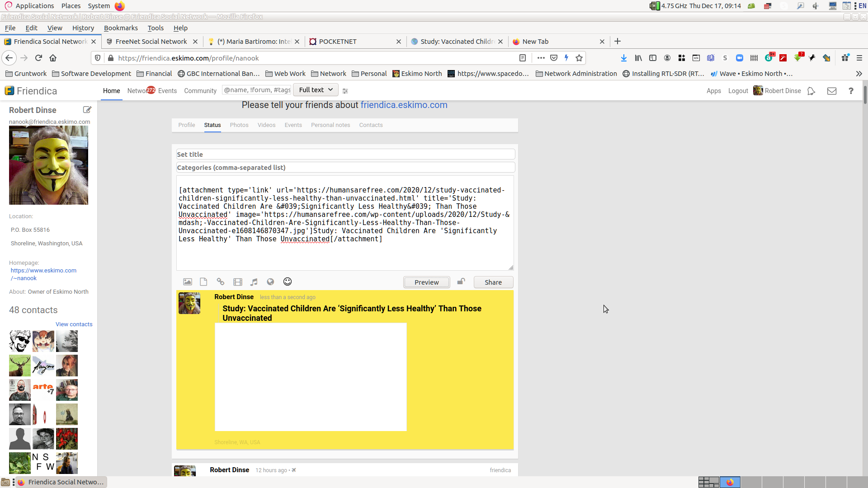This screenshot has height=488, width=868.
Task: Click the Preview button
Action: (426, 282)
